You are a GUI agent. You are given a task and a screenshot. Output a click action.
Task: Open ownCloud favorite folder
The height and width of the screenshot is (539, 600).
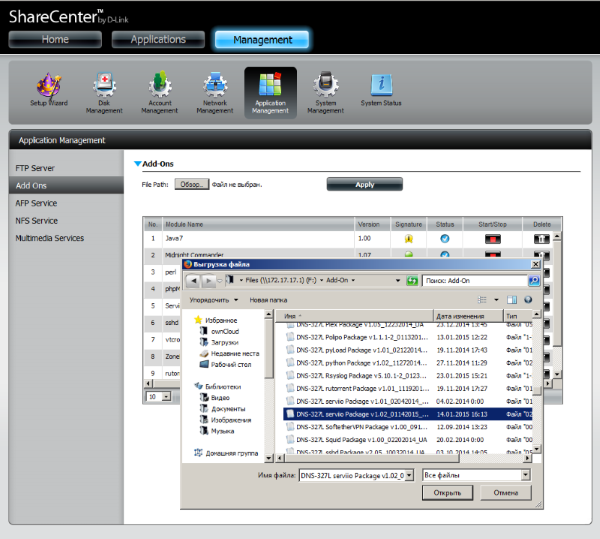coord(220,331)
